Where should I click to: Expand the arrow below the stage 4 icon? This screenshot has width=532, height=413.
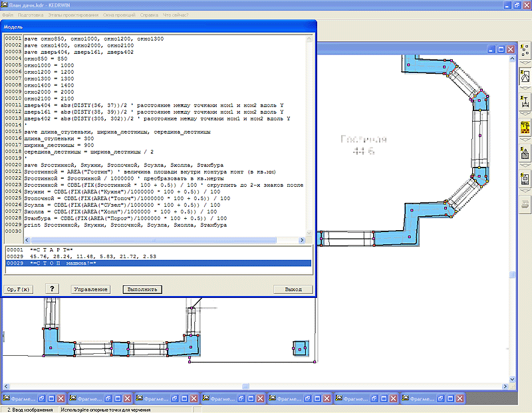[x=525, y=140]
